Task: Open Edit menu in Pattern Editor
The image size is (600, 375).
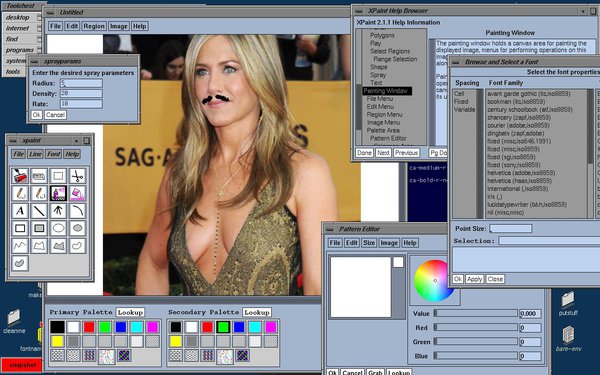Action: [x=352, y=243]
